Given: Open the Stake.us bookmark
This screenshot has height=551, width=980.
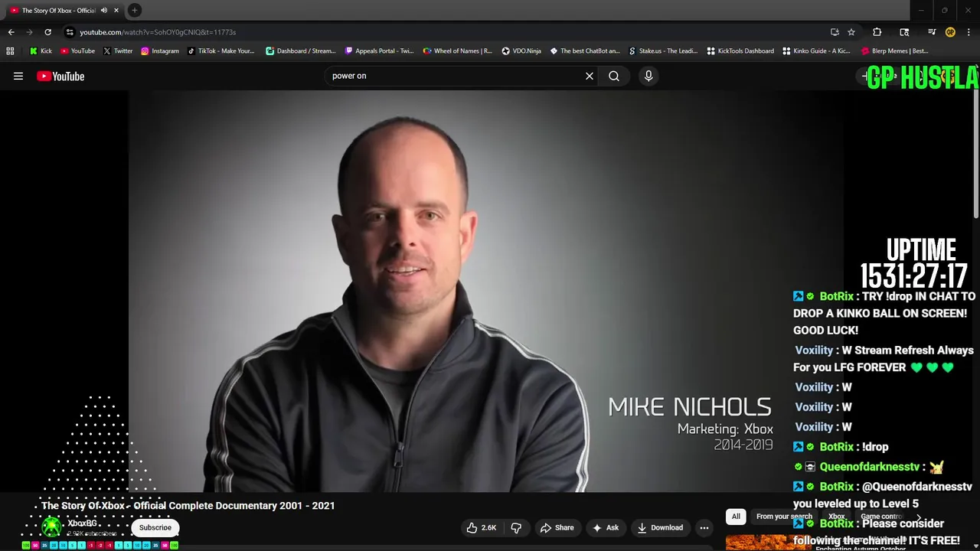Looking at the screenshot, I should [x=663, y=51].
